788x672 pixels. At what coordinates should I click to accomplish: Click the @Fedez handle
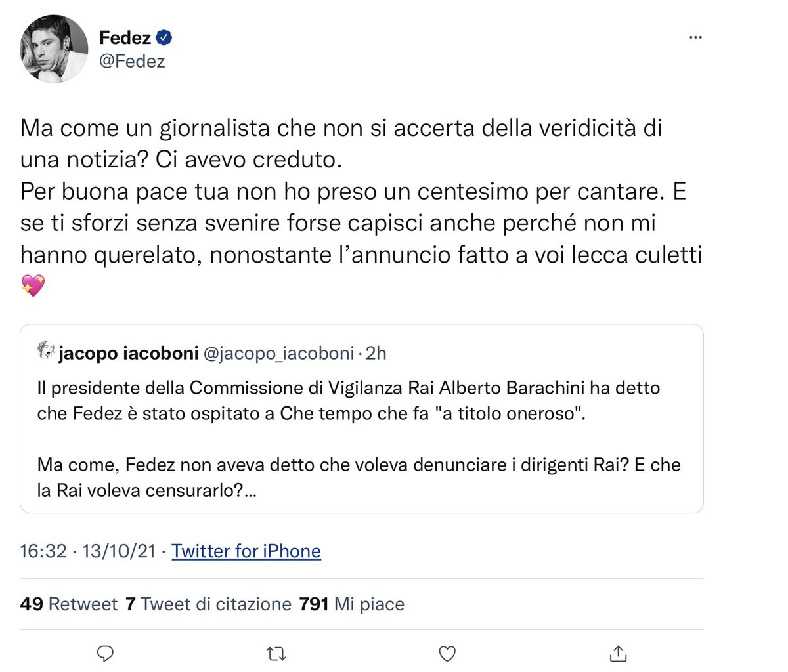pos(132,61)
